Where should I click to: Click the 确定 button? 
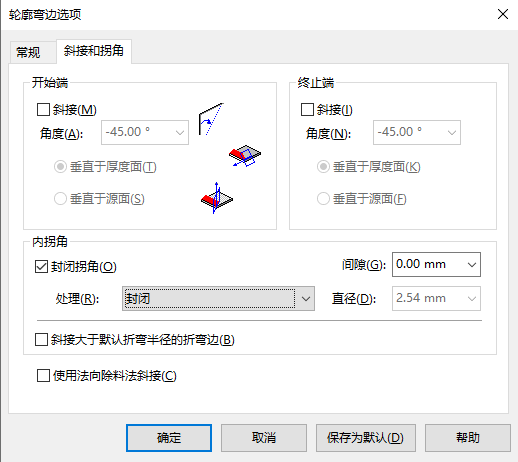(x=169, y=438)
